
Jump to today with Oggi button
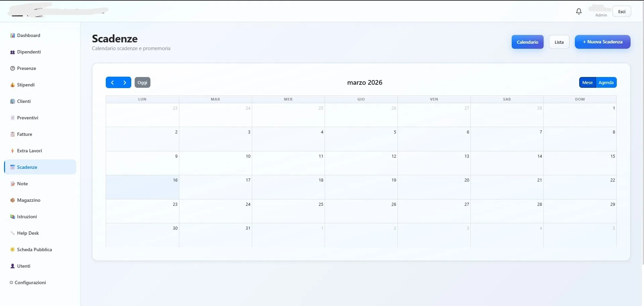(142, 82)
